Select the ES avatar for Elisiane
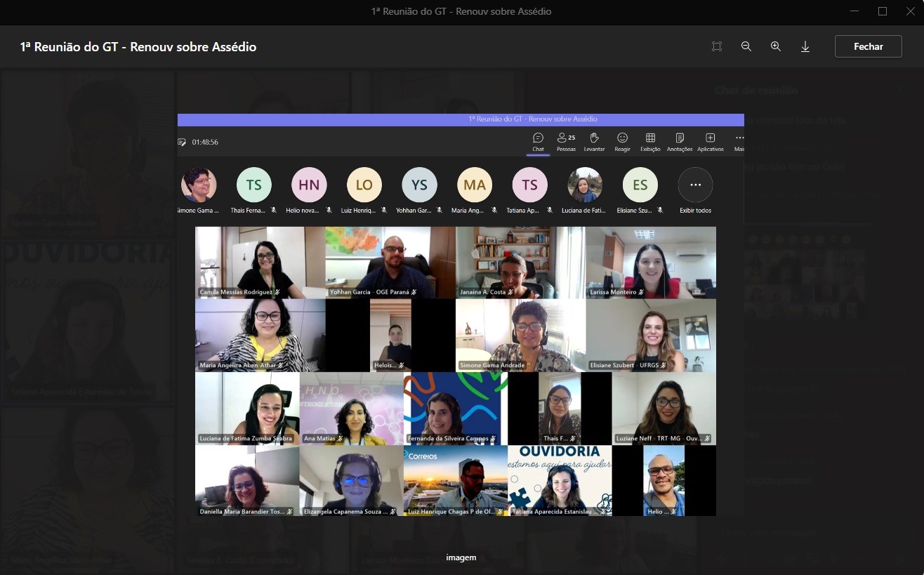This screenshot has height=575, width=924. point(640,185)
